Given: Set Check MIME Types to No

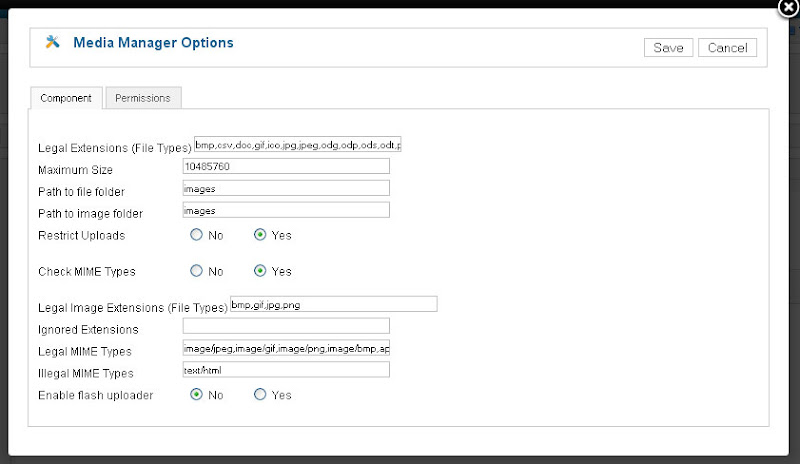Looking at the screenshot, I should 196,271.
